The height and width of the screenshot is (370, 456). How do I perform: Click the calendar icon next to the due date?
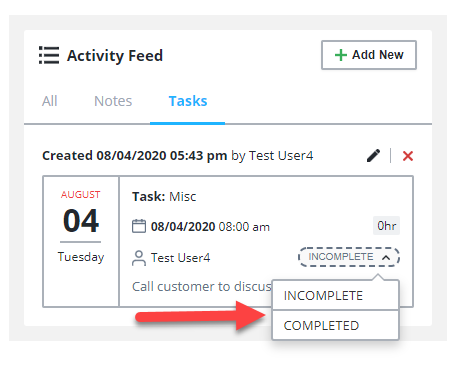click(139, 226)
